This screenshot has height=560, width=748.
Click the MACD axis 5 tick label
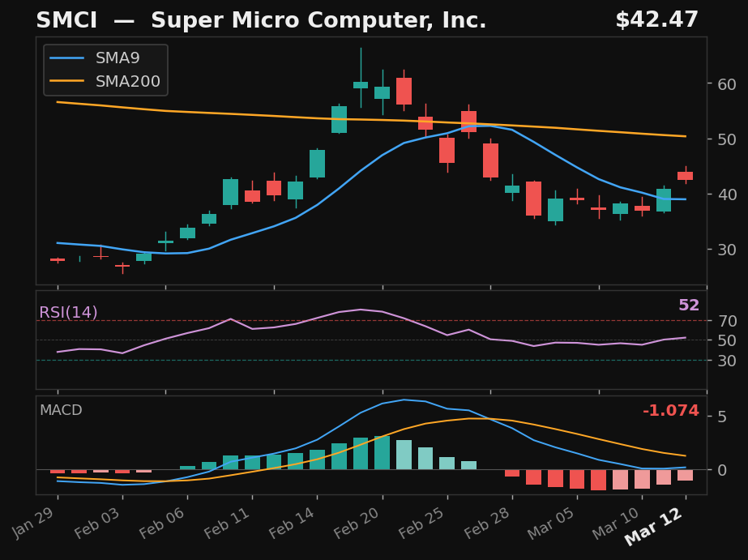tap(722, 417)
